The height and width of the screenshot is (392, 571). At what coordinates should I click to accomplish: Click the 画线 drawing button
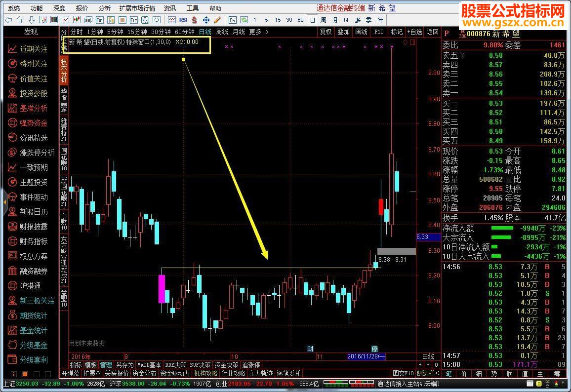pos(361,32)
